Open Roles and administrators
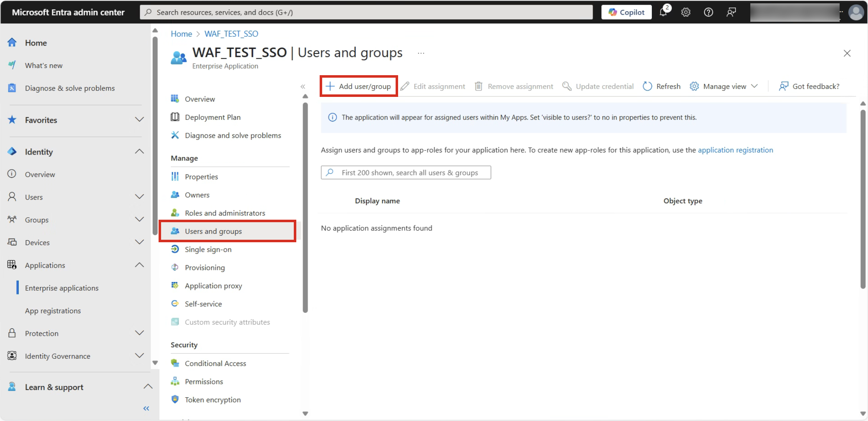Image resolution: width=868 pixels, height=421 pixels. click(x=225, y=213)
